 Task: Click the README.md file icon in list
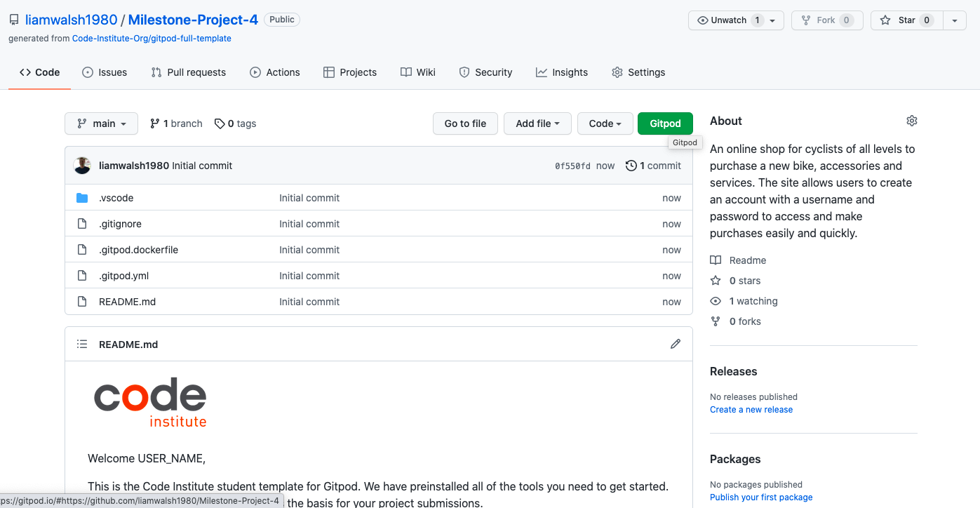(82, 302)
